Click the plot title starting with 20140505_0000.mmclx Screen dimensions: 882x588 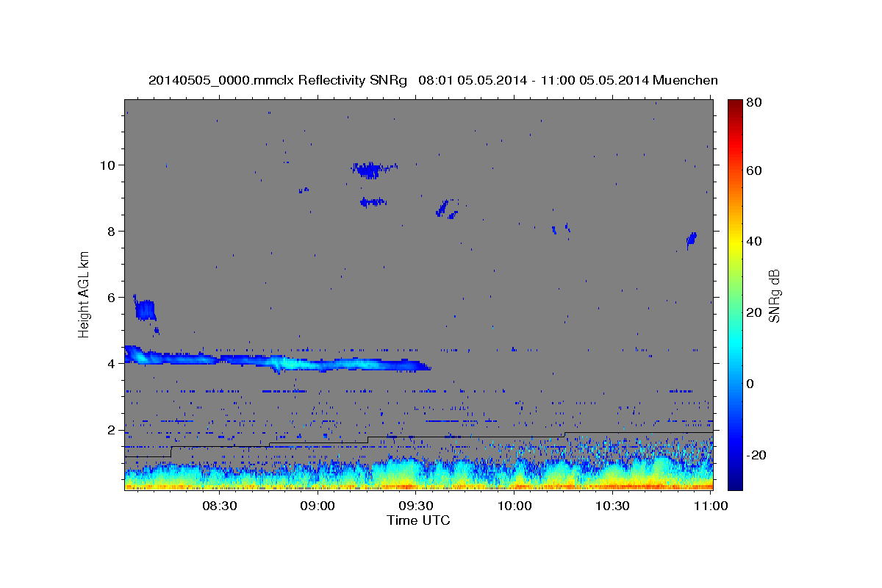pos(433,80)
